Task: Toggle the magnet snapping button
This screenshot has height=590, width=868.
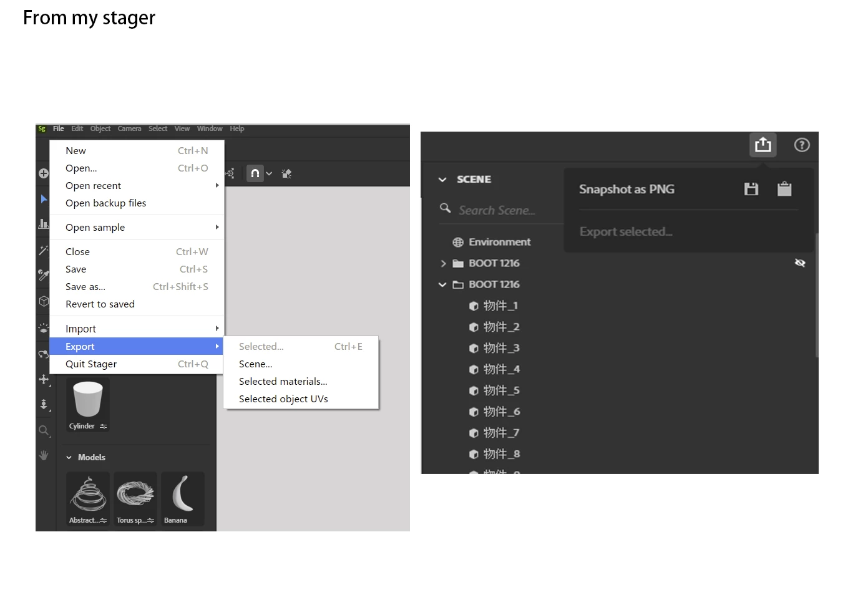Action: pyautogui.click(x=255, y=173)
